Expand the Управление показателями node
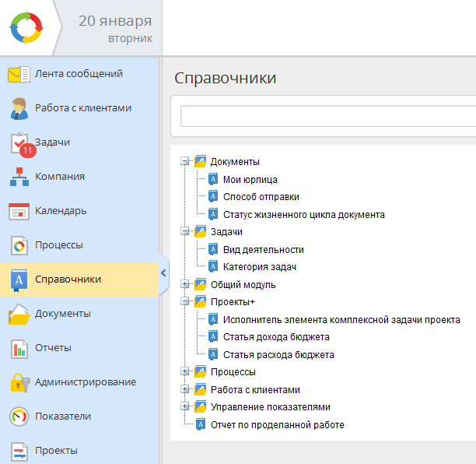Screen dimensions: 476x464 (x=184, y=406)
